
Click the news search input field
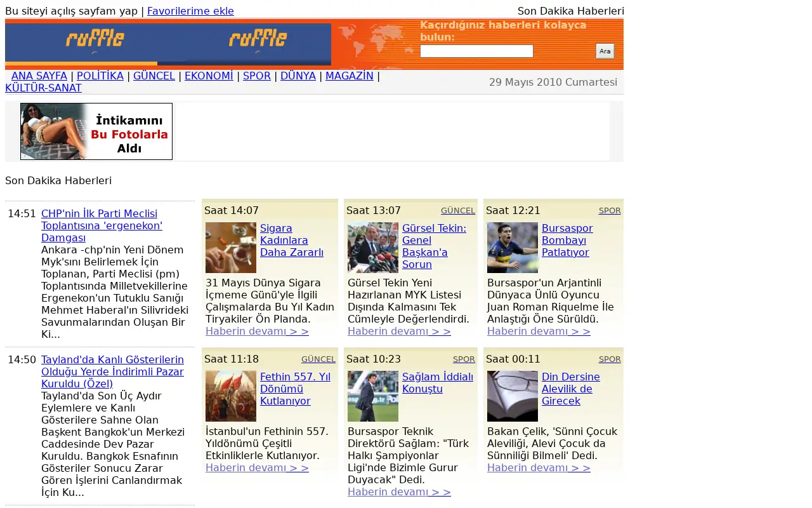click(x=476, y=51)
